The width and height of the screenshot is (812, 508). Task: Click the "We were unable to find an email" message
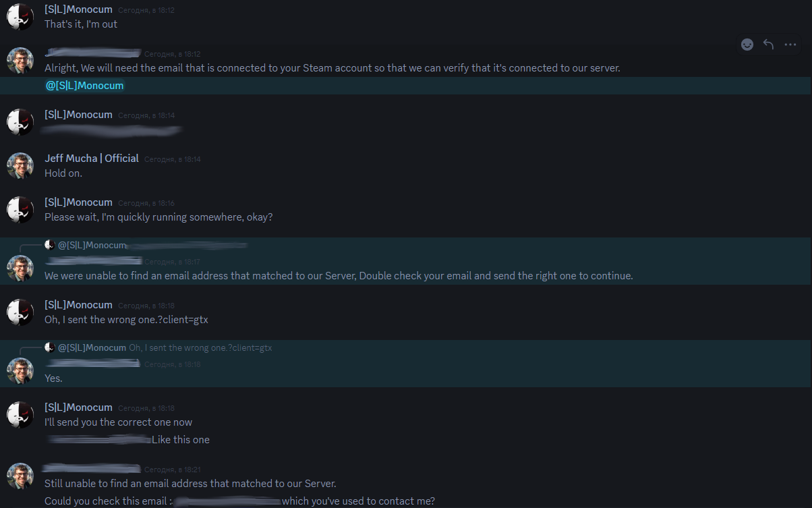[339, 276]
